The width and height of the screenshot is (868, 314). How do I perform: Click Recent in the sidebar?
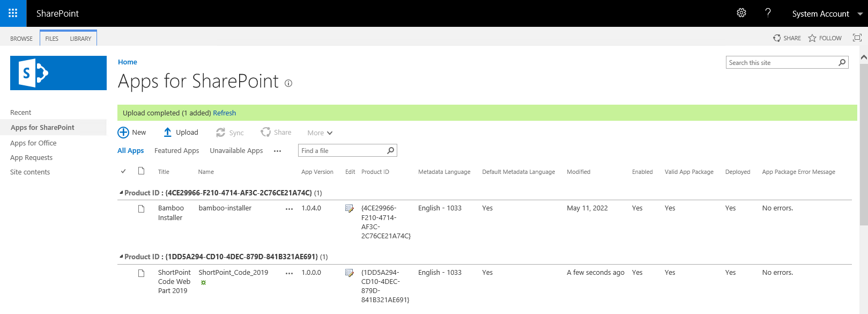(x=21, y=112)
